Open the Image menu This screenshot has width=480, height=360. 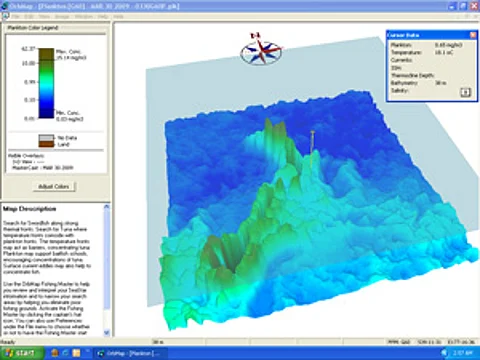point(62,16)
